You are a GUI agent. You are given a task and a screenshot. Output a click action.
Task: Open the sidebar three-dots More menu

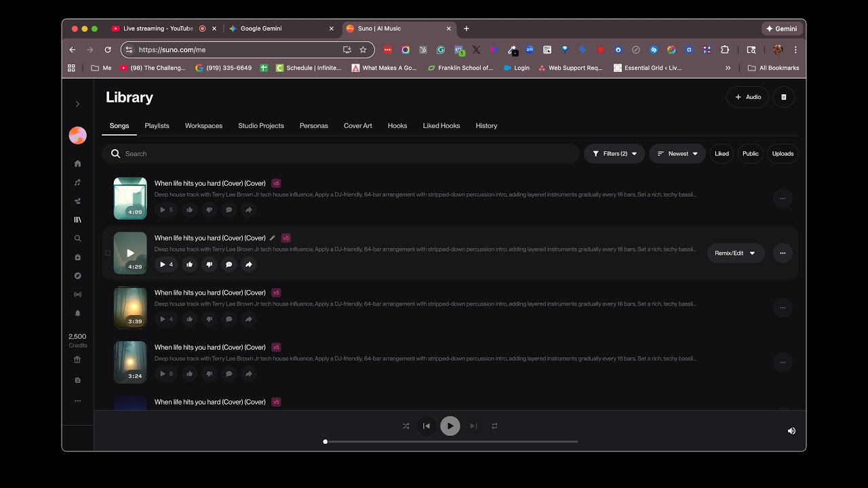click(77, 401)
